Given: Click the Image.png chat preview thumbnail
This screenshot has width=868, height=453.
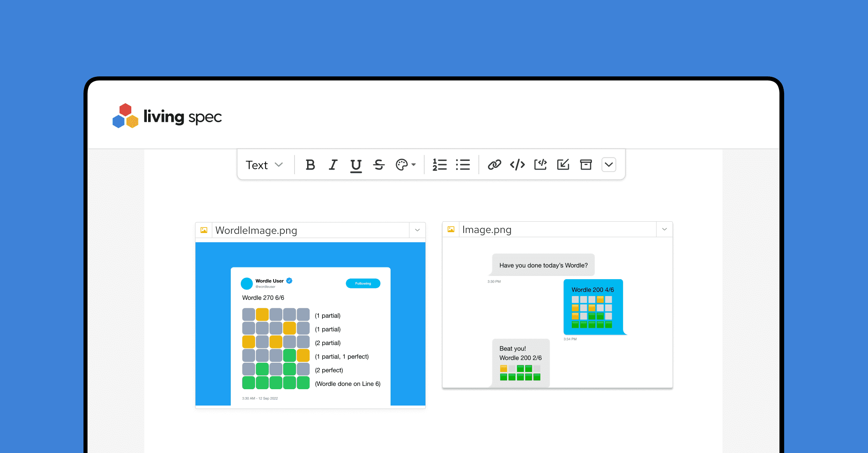Looking at the screenshot, I should pyautogui.click(x=557, y=313).
